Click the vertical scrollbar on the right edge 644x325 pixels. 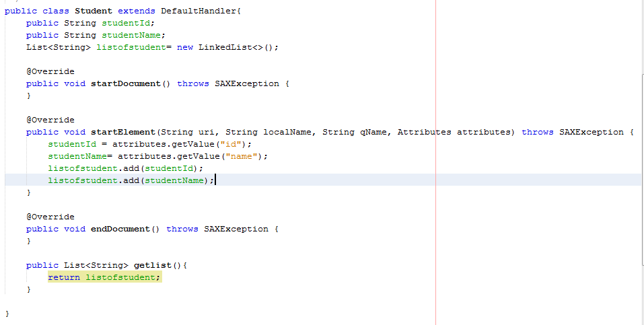coord(643,170)
